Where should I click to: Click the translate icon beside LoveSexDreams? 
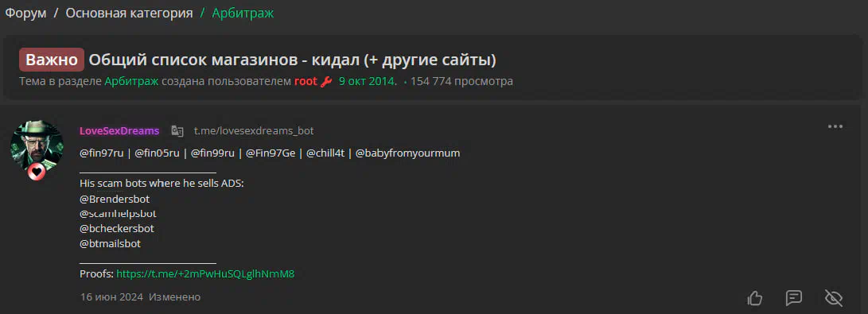(x=177, y=131)
